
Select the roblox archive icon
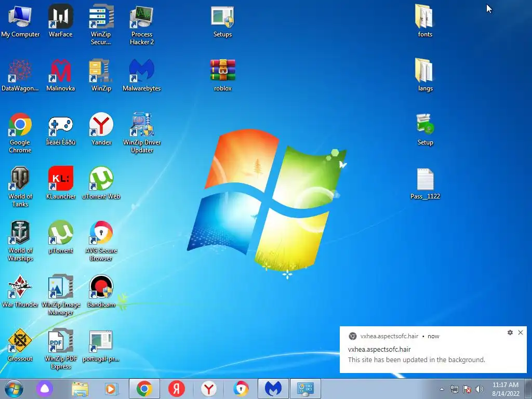222,75
